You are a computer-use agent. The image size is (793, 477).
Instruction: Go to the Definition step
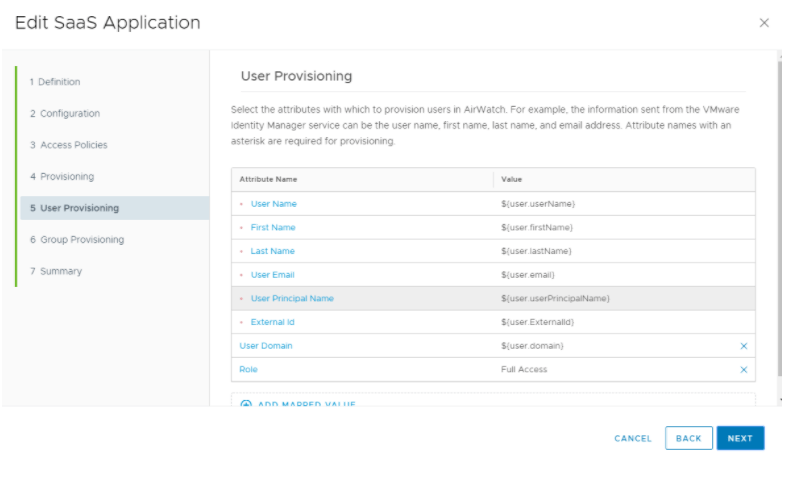click(59, 82)
